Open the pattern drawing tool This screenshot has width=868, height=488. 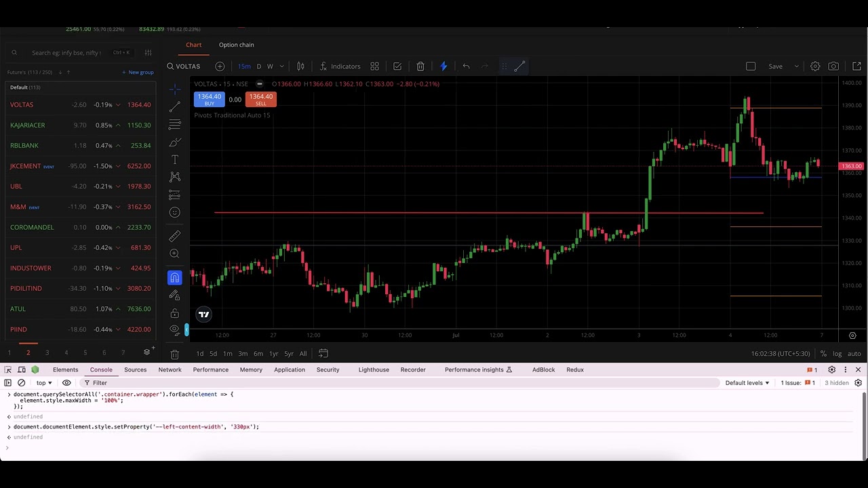(x=175, y=177)
